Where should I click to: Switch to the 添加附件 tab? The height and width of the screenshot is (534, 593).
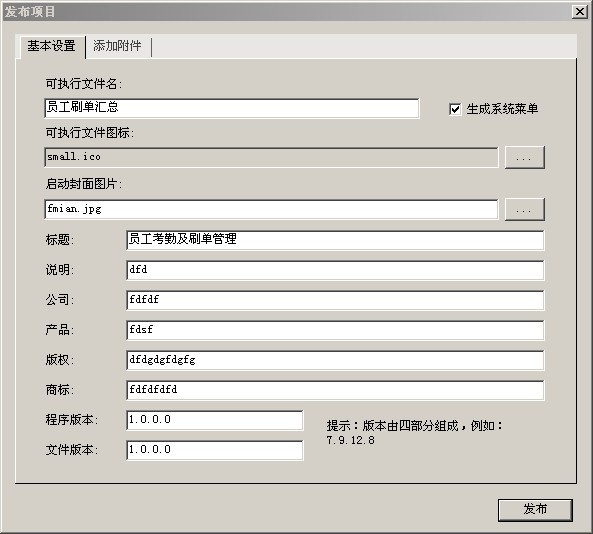click(x=118, y=47)
